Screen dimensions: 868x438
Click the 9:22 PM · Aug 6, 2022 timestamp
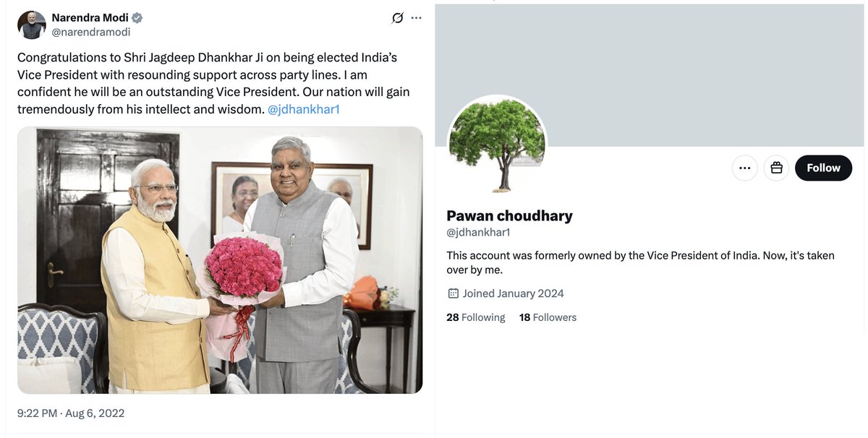point(71,413)
